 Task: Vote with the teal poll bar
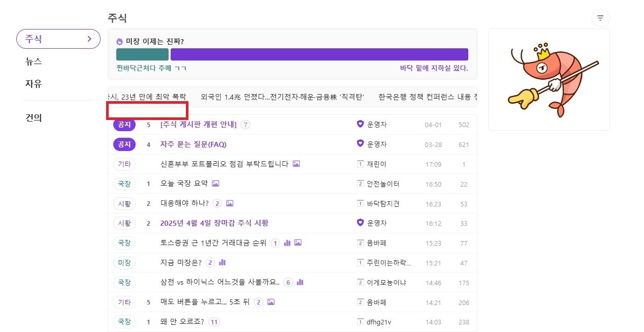click(142, 54)
